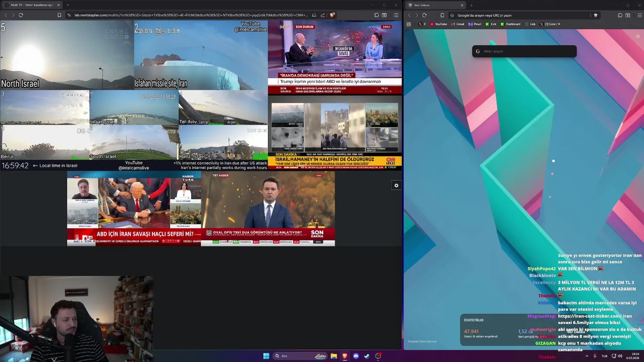
Task: Open the Gmail bookmark
Action: coord(458,24)
